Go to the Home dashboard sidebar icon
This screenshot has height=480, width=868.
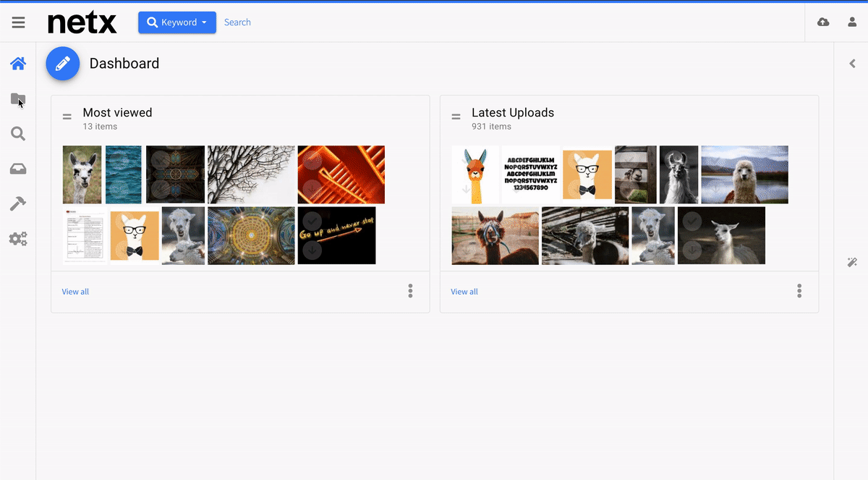click(18, 64)
